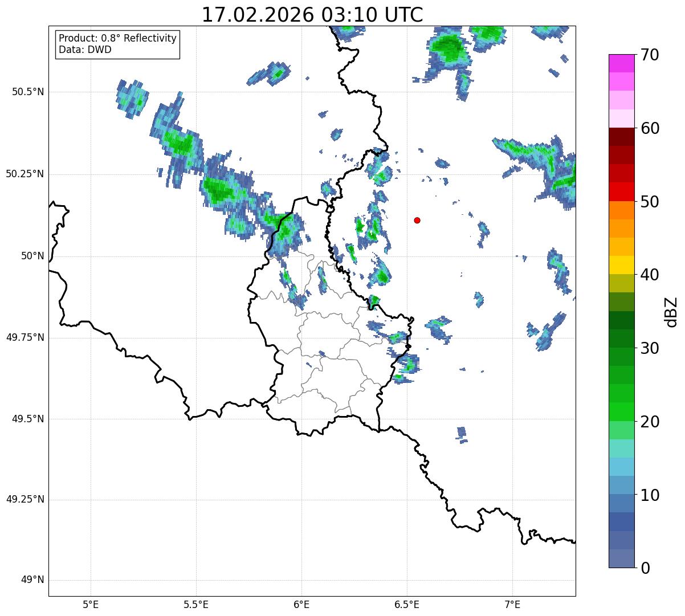Click the turquoise colorbar segment below 20
685x616 pixels.
(622, 448)
